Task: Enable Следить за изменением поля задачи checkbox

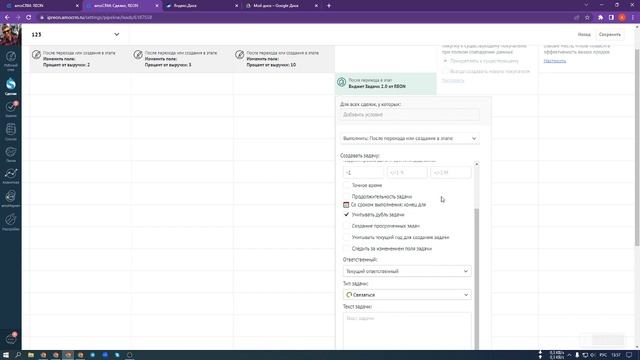Action: (x=347, y=248)
